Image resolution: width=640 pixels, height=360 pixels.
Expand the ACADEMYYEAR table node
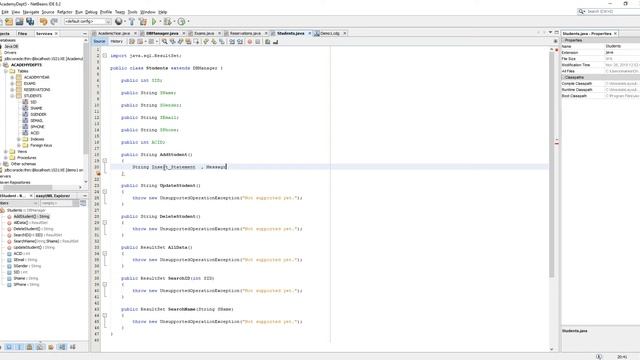pos(12,77)
